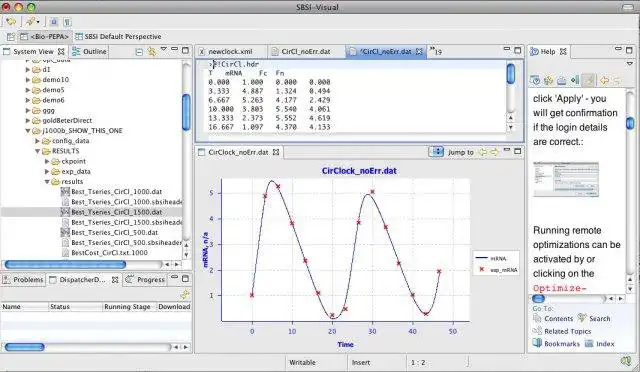
Task: Close the active 'CirCl_noErr.dat tab
Action: [419, 51]
